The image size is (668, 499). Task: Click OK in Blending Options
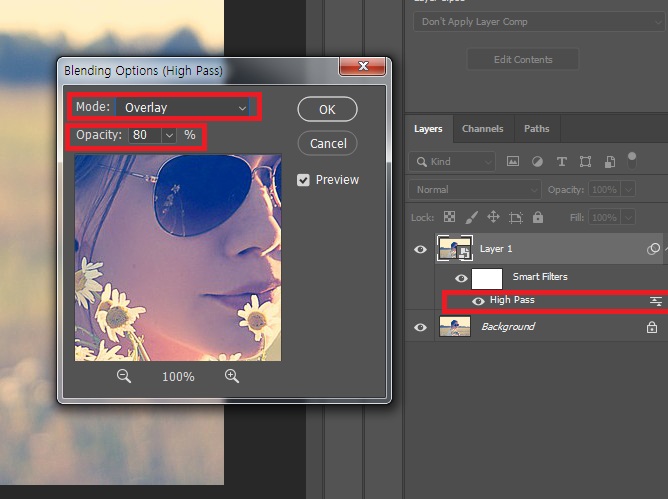tap(327, 109)
